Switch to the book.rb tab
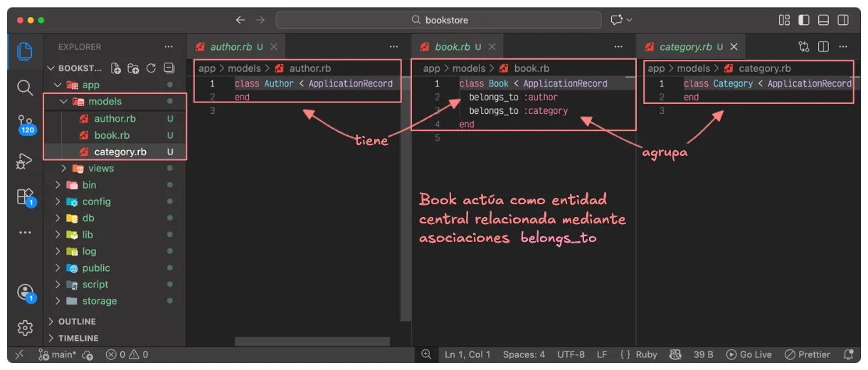Screen dimensions: 868x370 pyautogui.click(x=452, y=47)
